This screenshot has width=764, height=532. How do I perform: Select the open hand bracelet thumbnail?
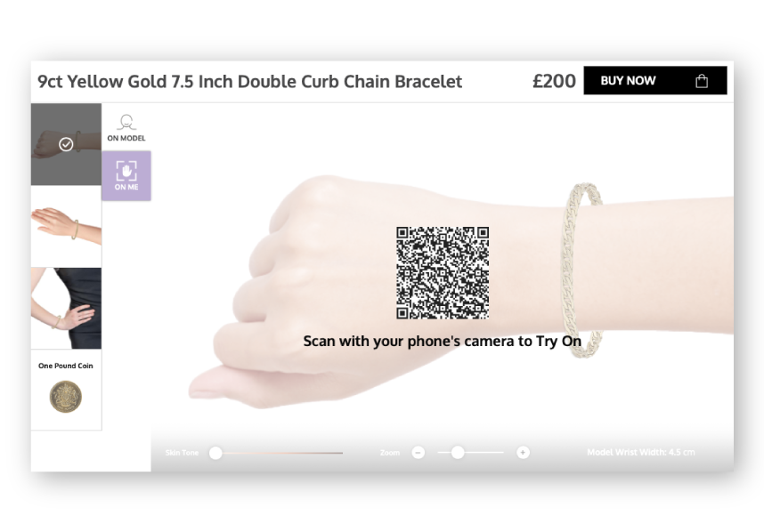tap(66, 226)
